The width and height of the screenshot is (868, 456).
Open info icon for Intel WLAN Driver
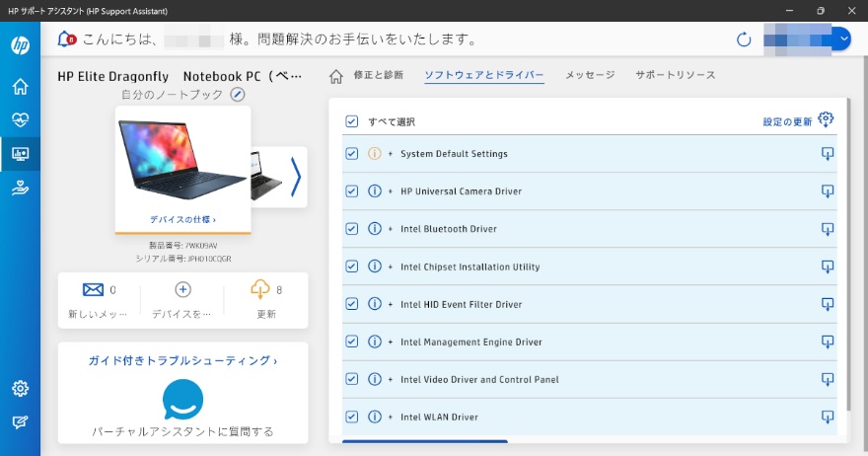(x=375, y=417)
